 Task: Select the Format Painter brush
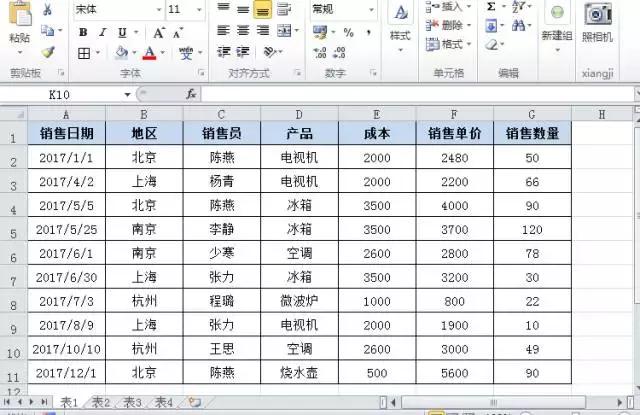click(x=48, y=52)
